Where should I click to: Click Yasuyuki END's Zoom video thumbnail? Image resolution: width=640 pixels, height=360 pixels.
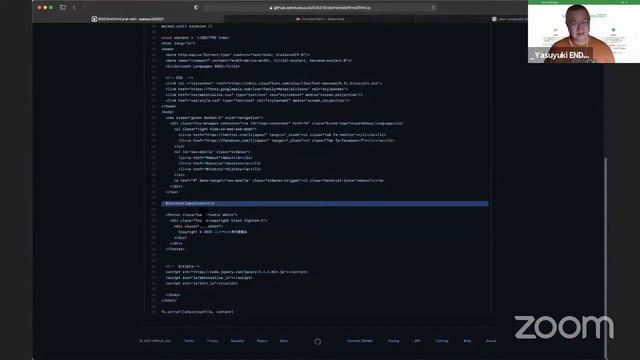coord(584,31)
